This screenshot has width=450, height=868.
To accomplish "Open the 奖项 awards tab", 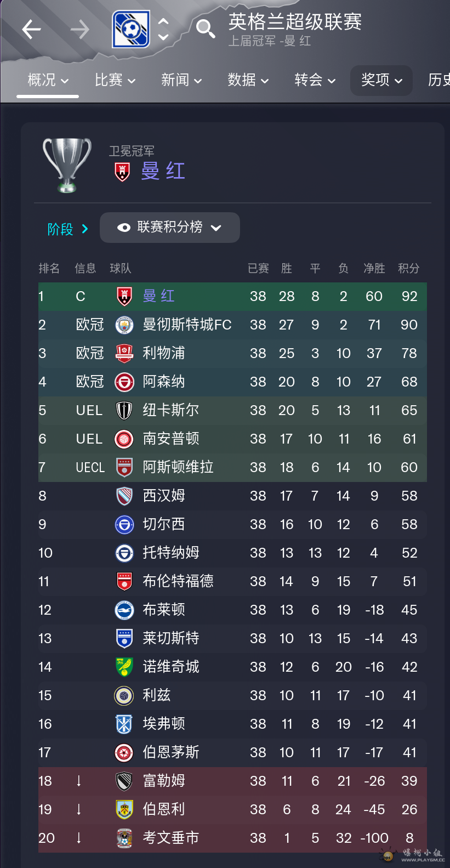I will 381,80.
